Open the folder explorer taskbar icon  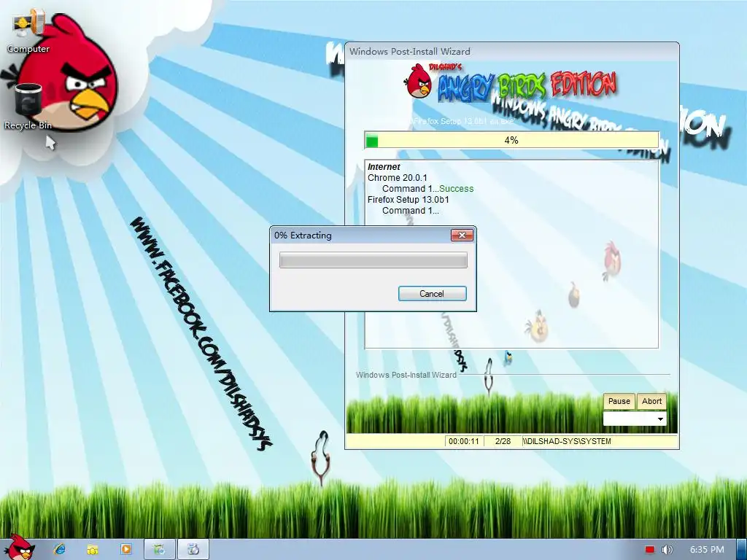(93, 549)
